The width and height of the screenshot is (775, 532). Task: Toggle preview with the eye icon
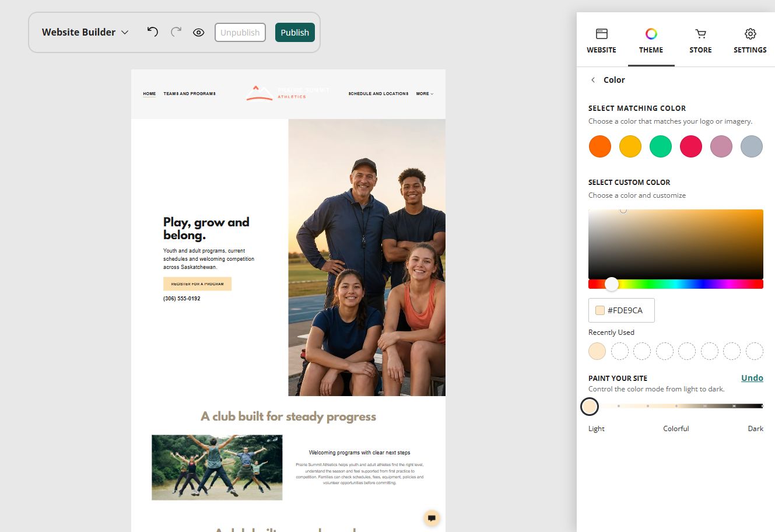point(198,33)
